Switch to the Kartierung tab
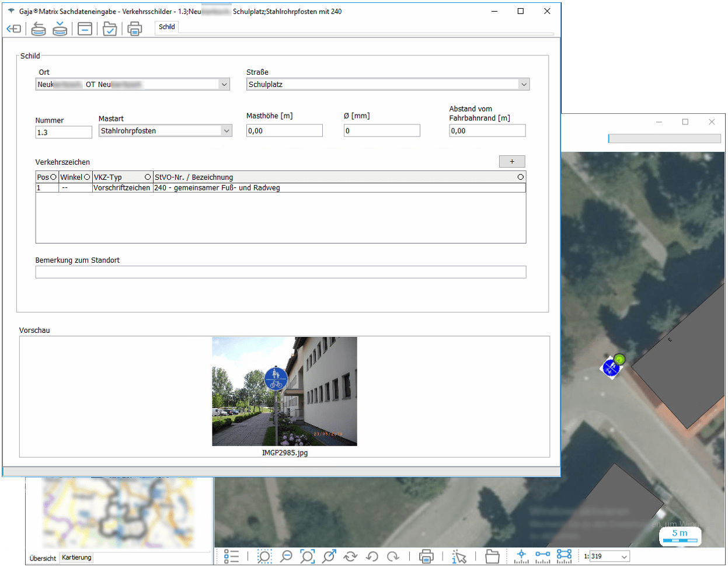This screenshot has width=728, height=567. (76, 558)
